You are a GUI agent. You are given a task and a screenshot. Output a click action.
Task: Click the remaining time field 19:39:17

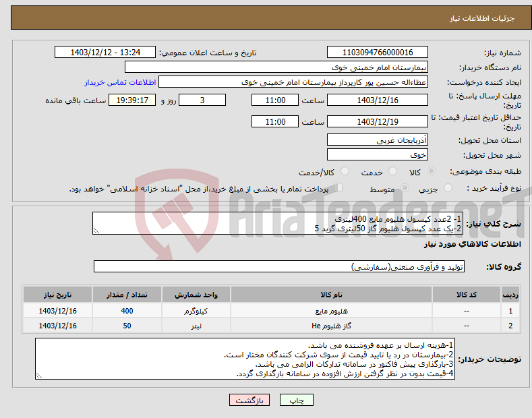click(132, 100)
